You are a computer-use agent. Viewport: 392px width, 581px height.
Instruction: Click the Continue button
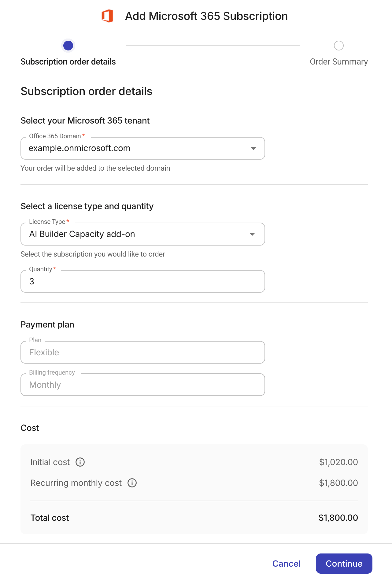pyautogui.click(x=344, y=564)
